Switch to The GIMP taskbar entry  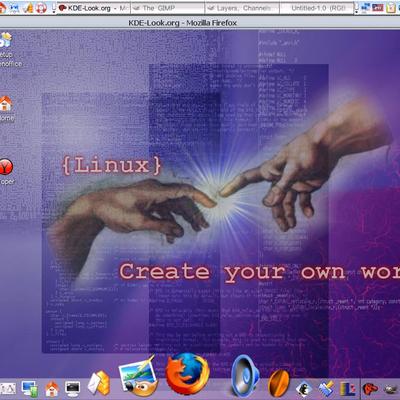coord(167,8)
